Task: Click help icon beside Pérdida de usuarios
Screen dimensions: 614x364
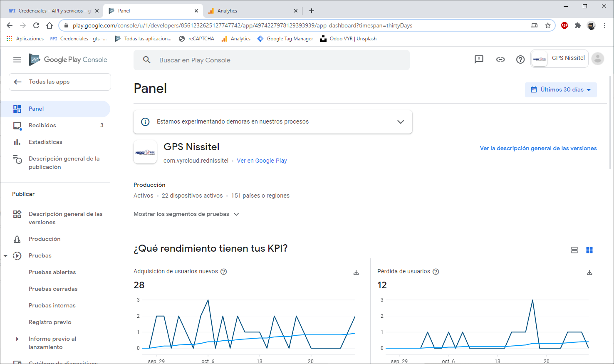Action: click(x=436, y=272)
